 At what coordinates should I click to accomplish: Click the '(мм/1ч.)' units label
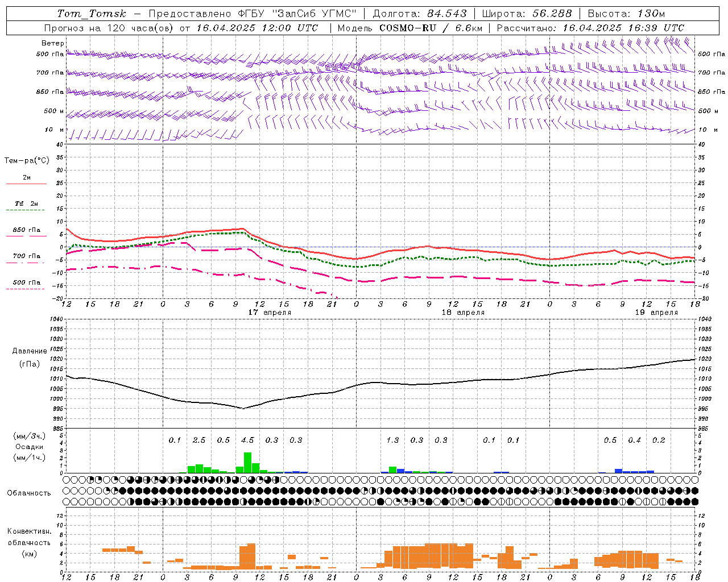(29, 458)
